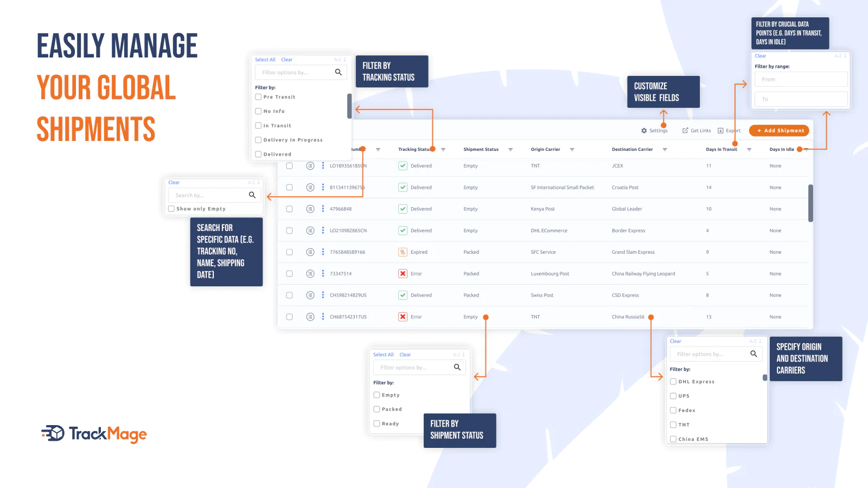This screenshot has width=868, height=488.
Task: Open Days In Transit column filter
Action: tap(749, 150)
